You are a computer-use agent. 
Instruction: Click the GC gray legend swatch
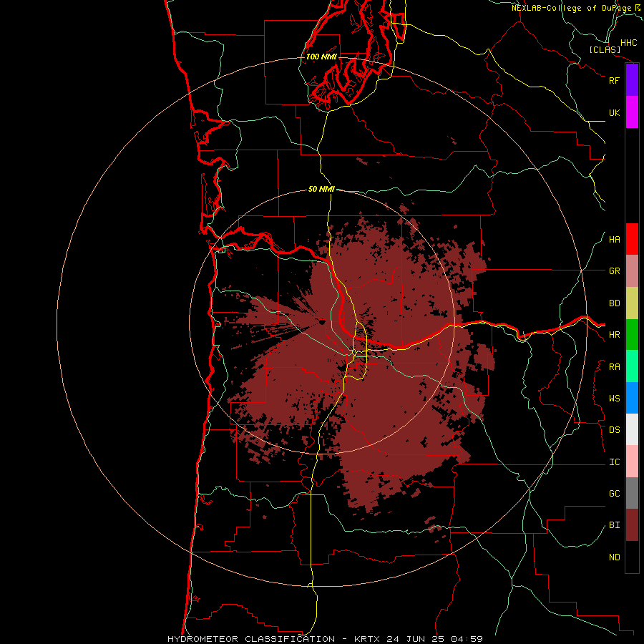point(632,493)
